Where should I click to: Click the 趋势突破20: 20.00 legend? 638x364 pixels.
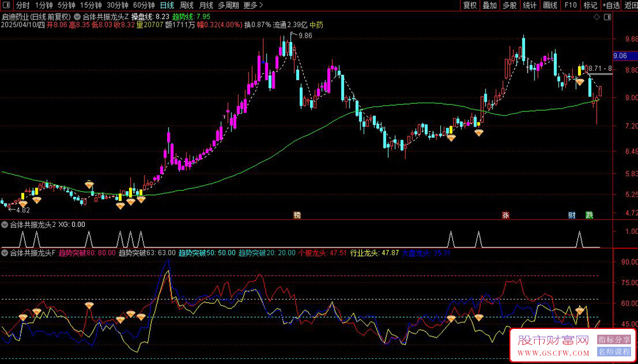point(267,252)
